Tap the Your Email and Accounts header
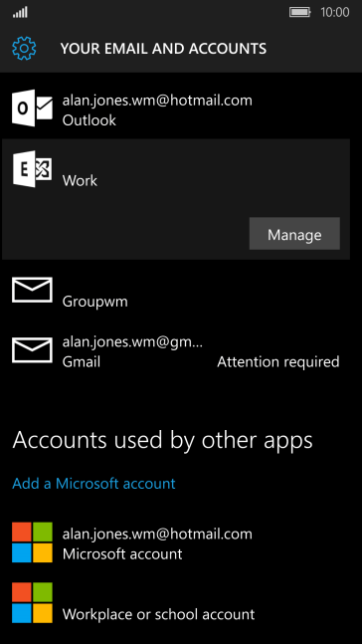362x644 pixels. (163, 49)
